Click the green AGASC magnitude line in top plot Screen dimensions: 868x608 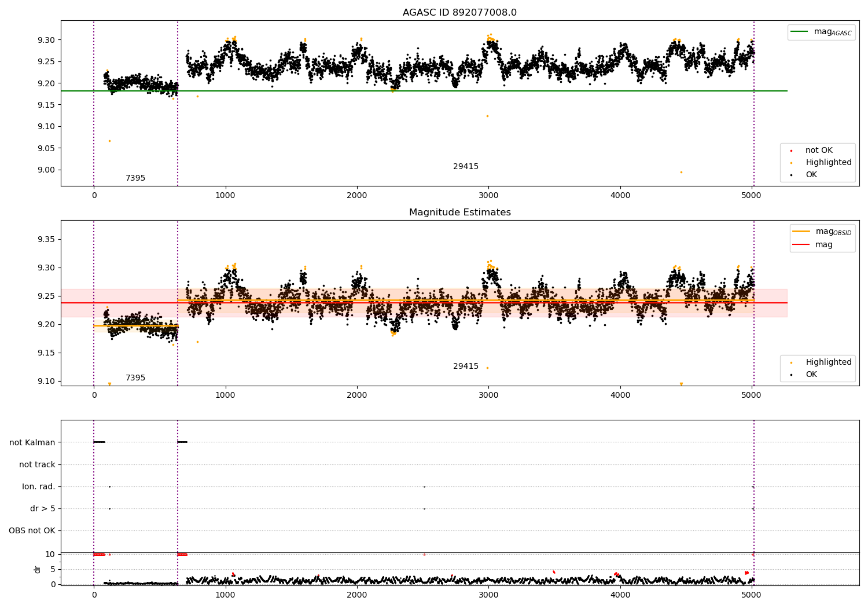click(x=424, y=91)
